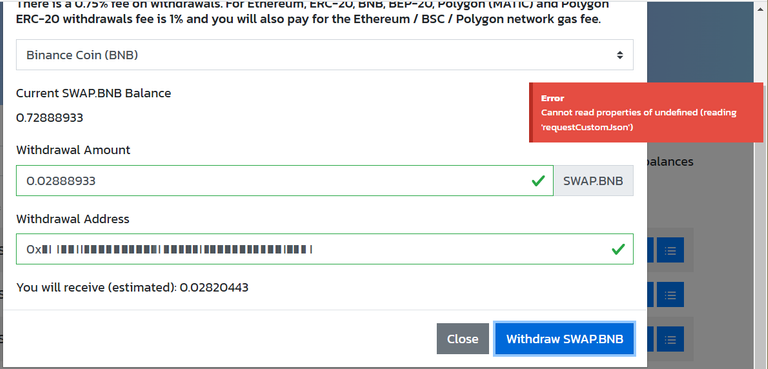Click the partly hidden blue button beside the last list icon
This screenshot has height=369, width=768.
(650, 339)
